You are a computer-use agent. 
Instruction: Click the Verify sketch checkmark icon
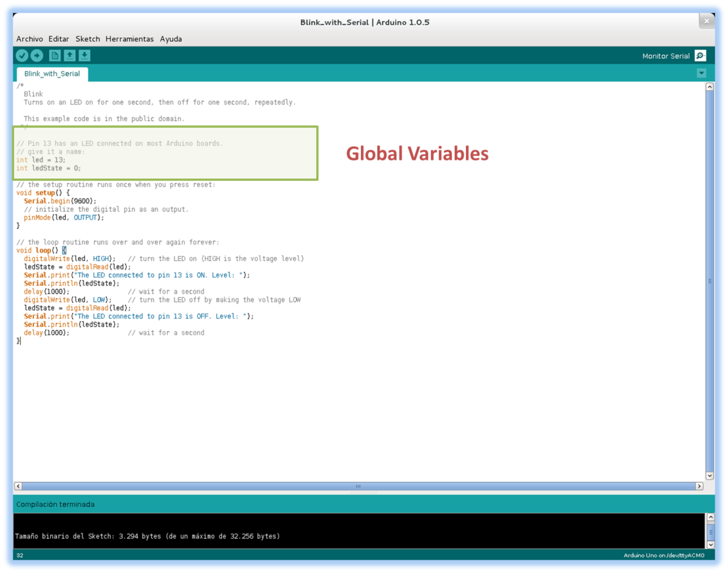22,56
